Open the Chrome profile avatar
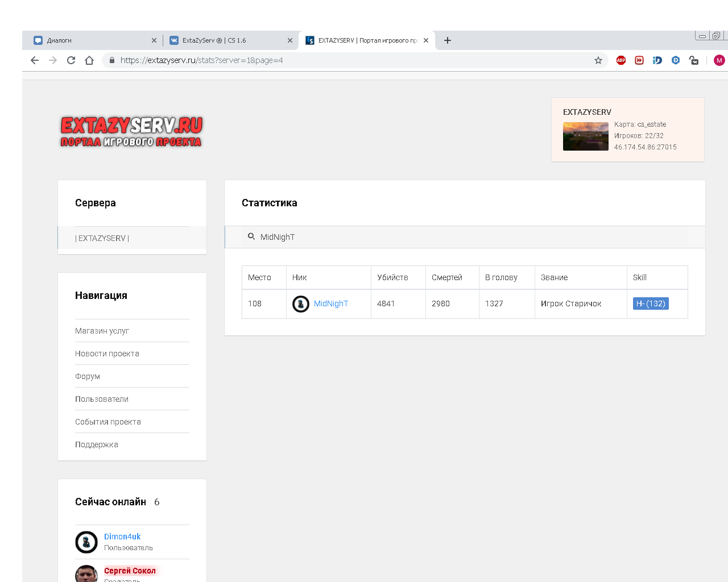 pyautogui.click(x=719, y=60)
